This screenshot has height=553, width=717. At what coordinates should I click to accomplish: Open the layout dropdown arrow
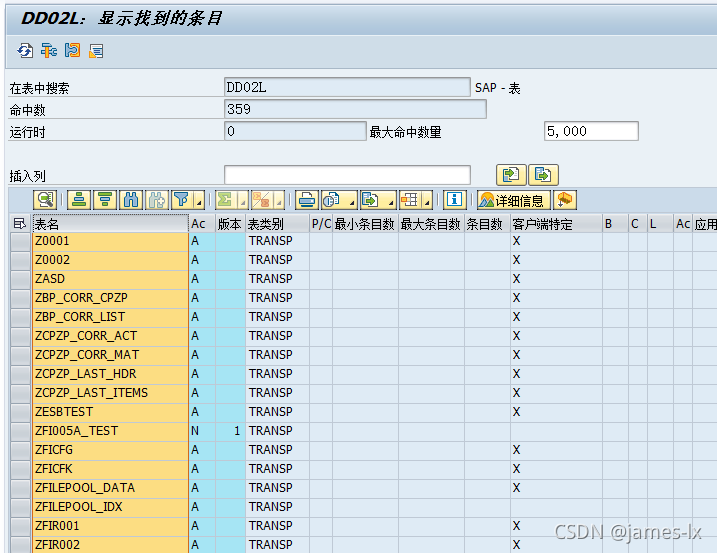427,201
